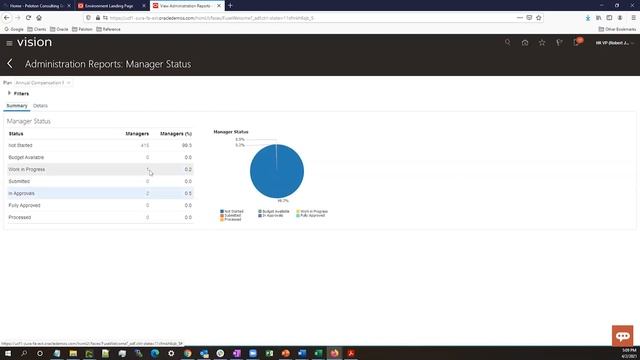The height and width of the screenshot is (360, 640).
Task: Open Windows taskbar search
Action: coord(24,353)
